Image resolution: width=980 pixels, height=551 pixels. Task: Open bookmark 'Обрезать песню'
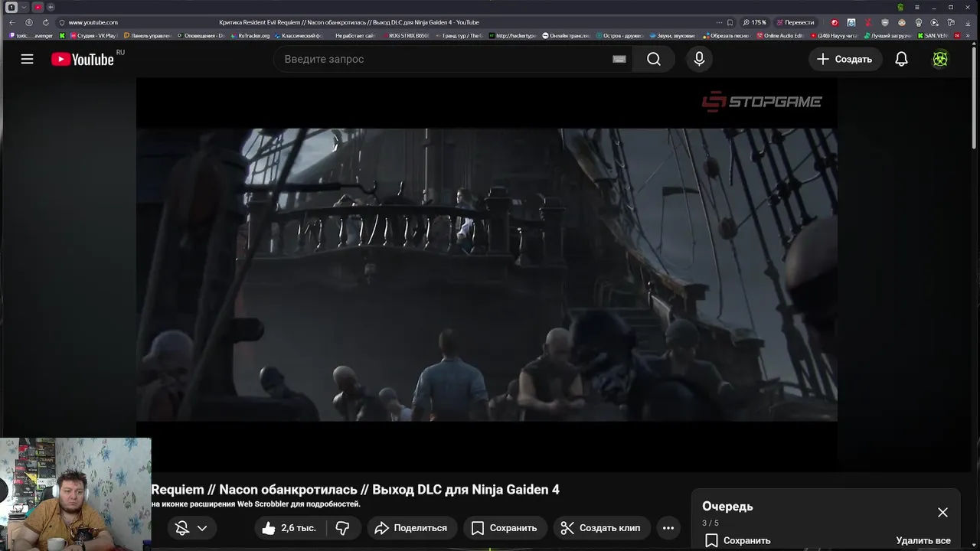(725, 36)
